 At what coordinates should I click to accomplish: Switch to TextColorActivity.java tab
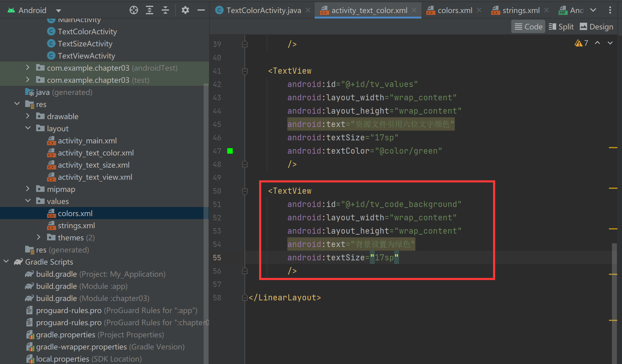pos(258,10)
